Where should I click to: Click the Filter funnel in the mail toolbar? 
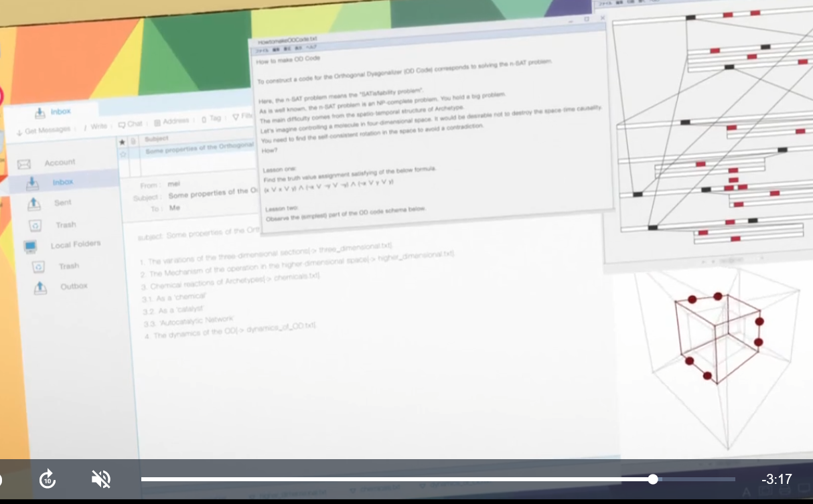(242, 116)
